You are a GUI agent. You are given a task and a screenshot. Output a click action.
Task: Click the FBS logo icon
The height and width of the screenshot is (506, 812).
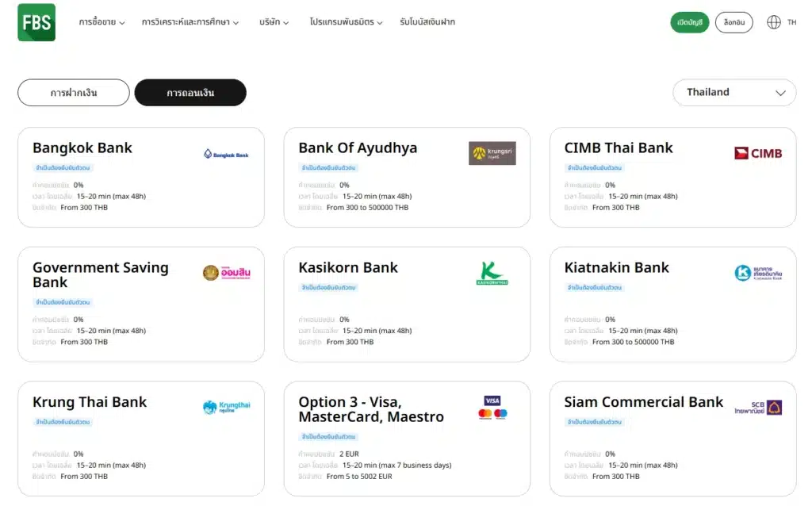(x=36, y=22)
